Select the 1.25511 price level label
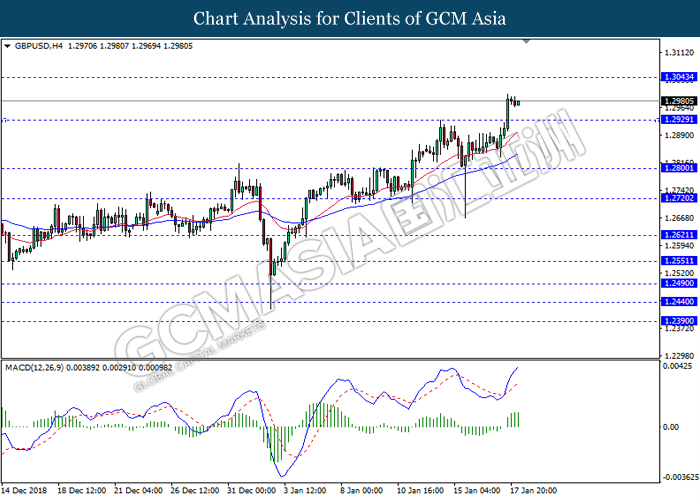Screen dimensions: 700x500 click(x=679, y=261)
